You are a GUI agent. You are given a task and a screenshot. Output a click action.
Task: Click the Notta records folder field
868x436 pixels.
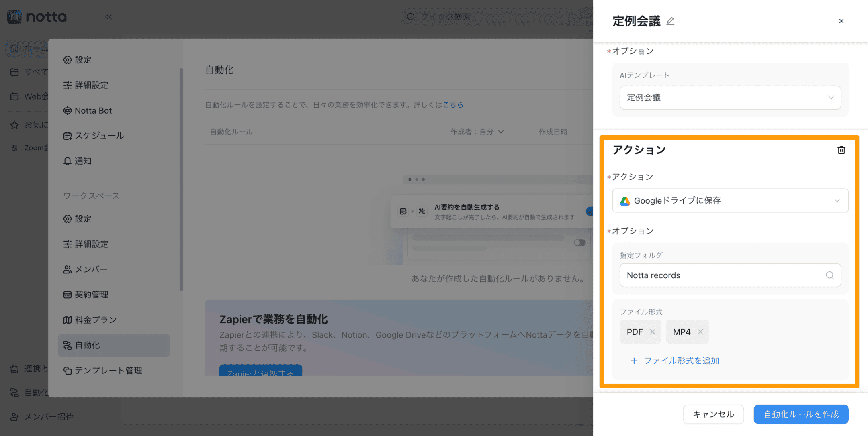(x=730, y=275)
